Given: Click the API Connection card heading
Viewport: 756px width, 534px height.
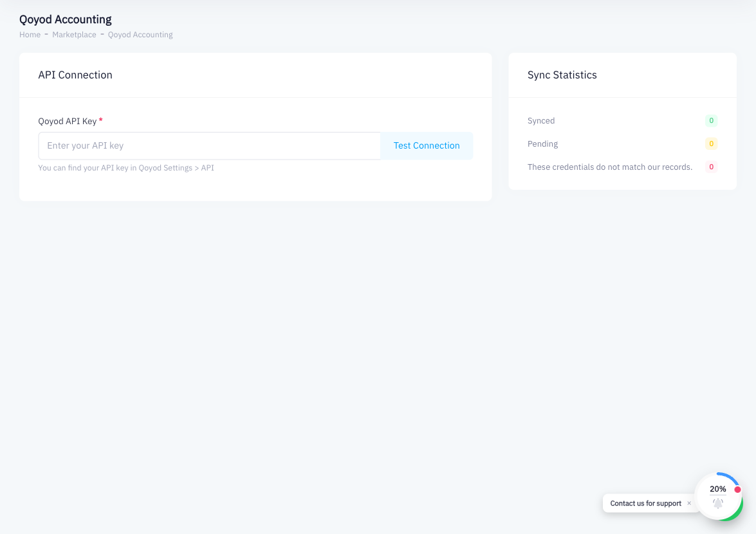Looking at the screenshot, I should click(75, 75).
